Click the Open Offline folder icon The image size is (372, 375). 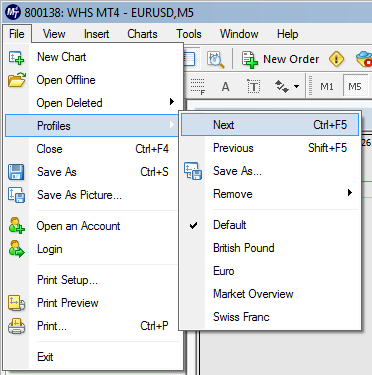[17, 80]
